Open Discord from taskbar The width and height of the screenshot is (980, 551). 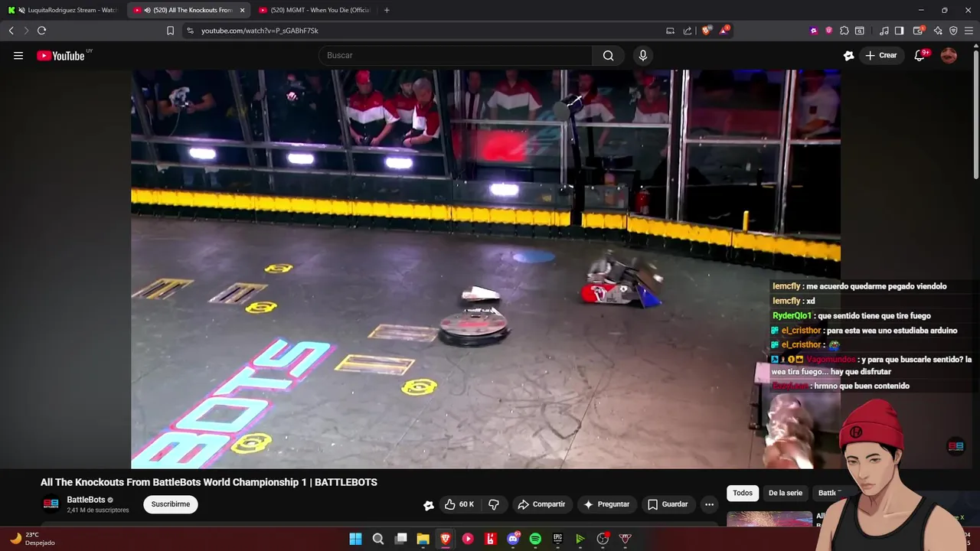pos(513,539)
